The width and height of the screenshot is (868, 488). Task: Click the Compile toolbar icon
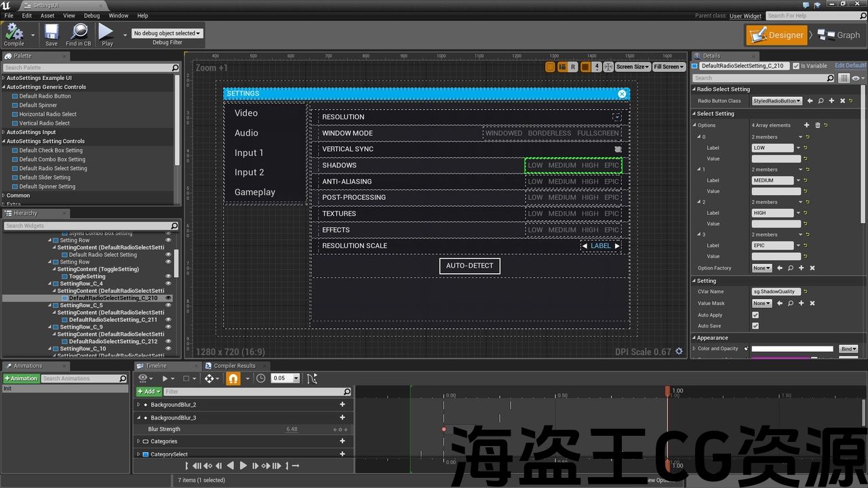[14, 32]
